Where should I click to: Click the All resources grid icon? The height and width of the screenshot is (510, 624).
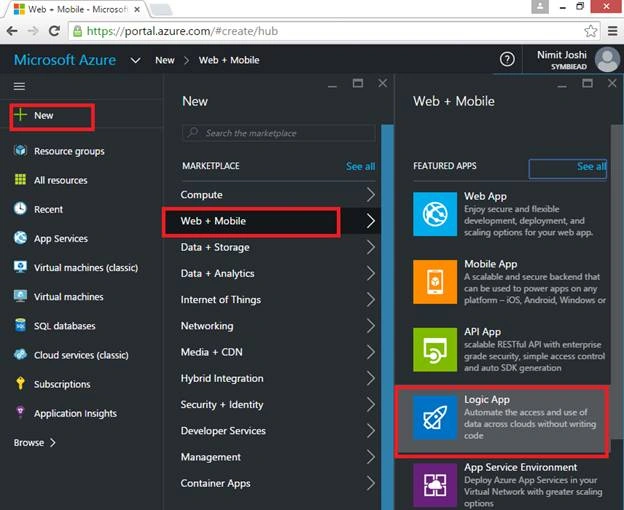click(20, 180)
